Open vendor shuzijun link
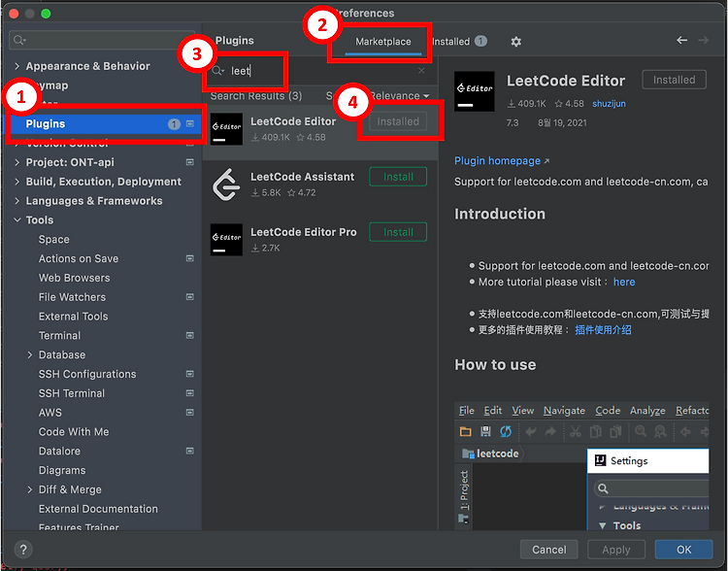 pyautogui.click(x=609, y=104)
